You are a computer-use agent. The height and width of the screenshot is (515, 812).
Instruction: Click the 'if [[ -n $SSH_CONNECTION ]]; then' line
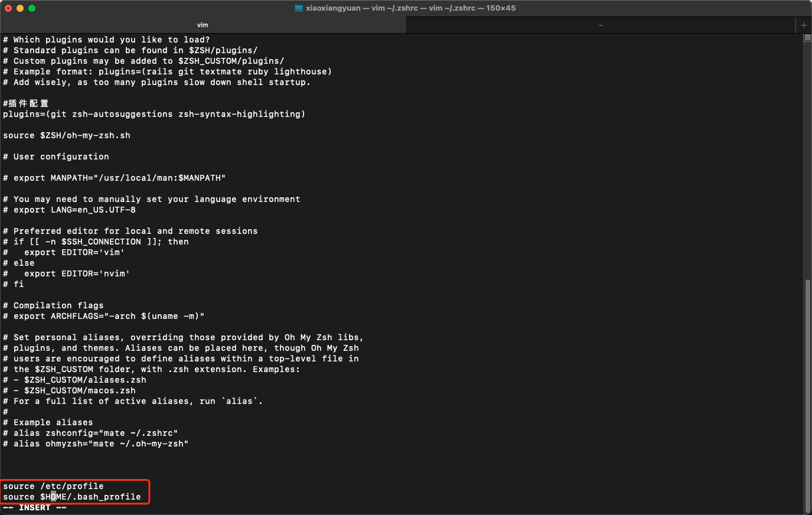tap(96, 242)
